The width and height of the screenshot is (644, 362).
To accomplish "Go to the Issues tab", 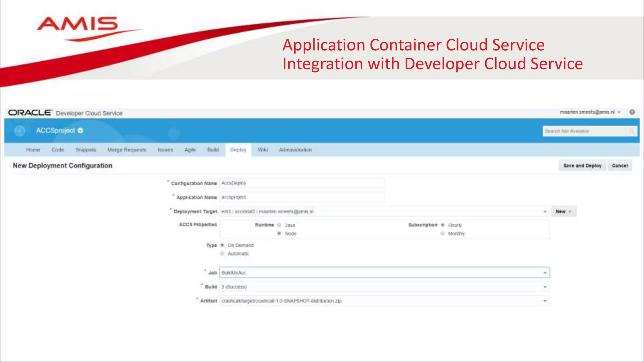I will point(165,150).
